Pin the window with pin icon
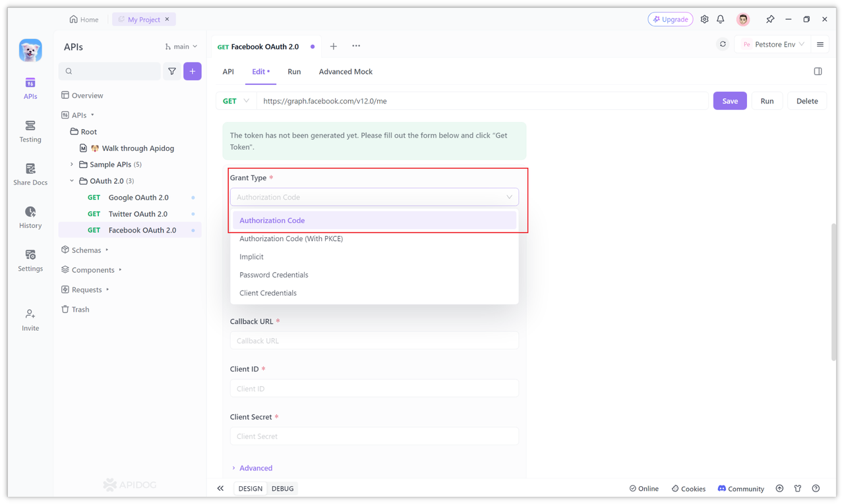 (x=770, y=19)
